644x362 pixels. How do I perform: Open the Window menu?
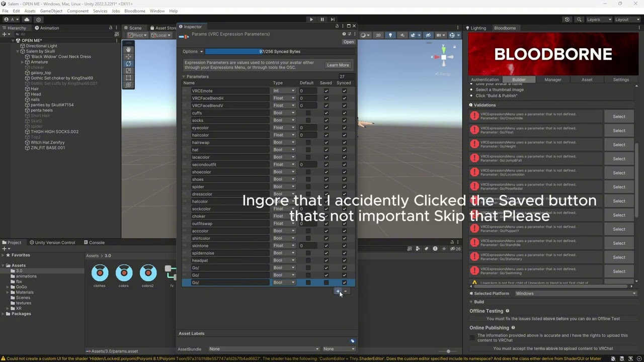pyautogui.click(x=157, y=11)
